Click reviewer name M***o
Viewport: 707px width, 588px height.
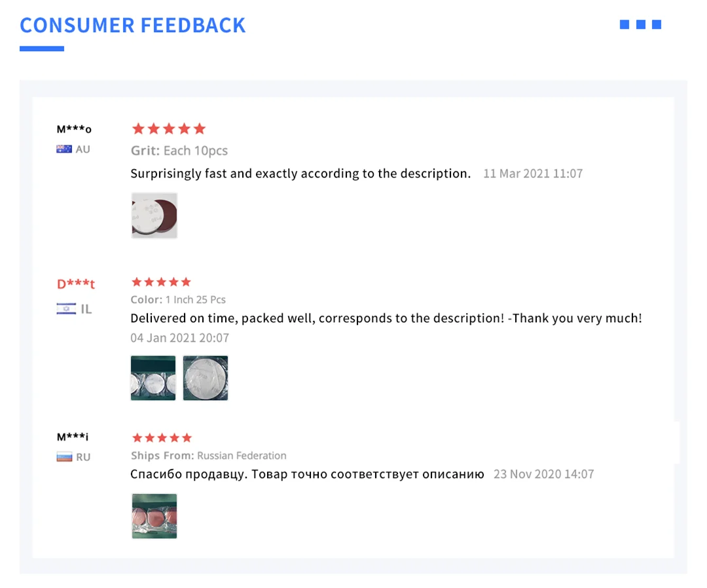tap(74, 129)
